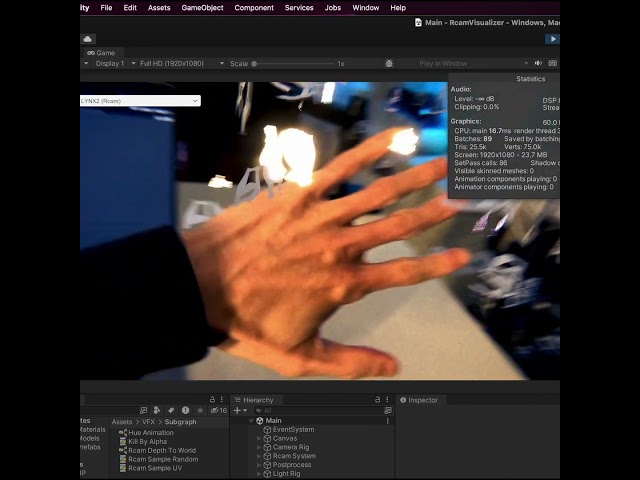This screenshot has height=480, width=640.
Task: Go to VFX folder in breadcrumb
Action: click(x=148, y=422)
